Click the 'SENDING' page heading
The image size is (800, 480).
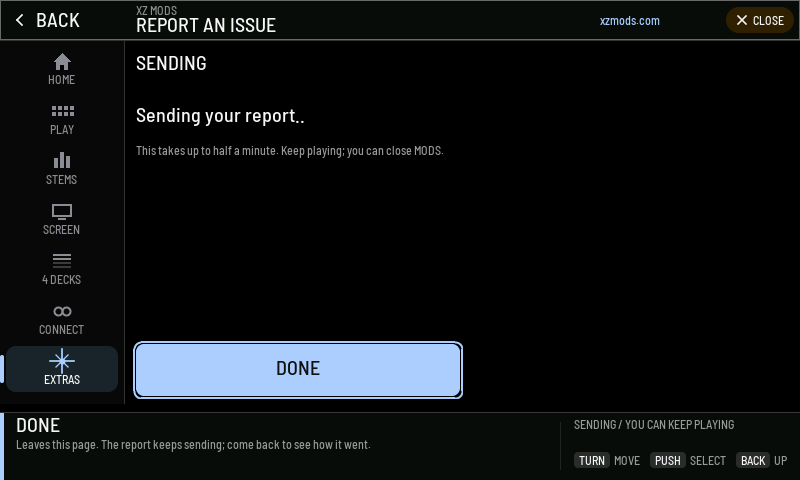[x=171, y=63]
